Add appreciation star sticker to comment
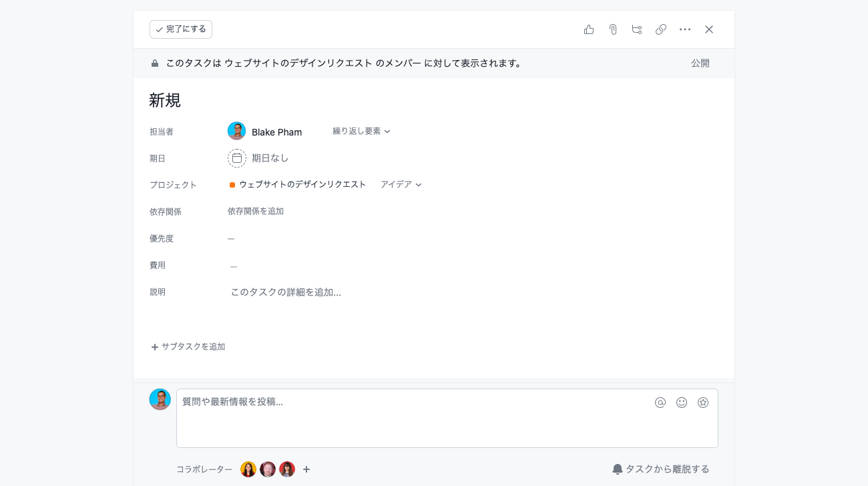This screenshot has width=868, height=486. point(703,403)
